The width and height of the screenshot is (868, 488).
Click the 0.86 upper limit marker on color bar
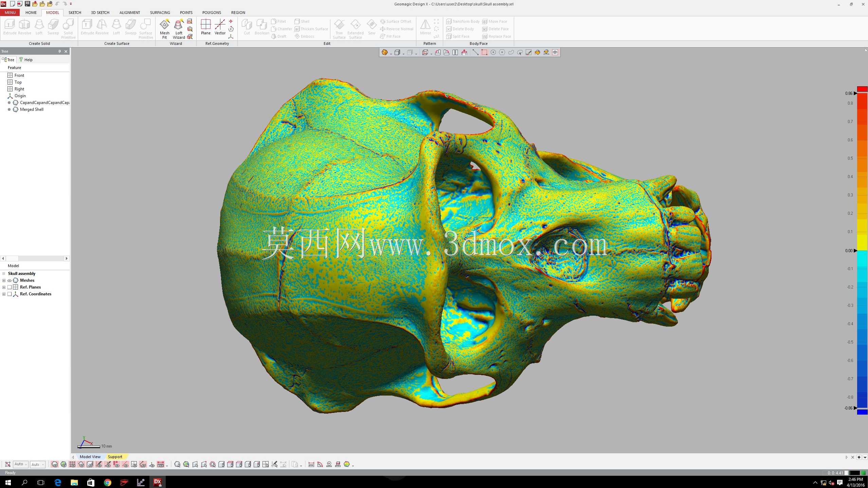click(x=855, y=93)
